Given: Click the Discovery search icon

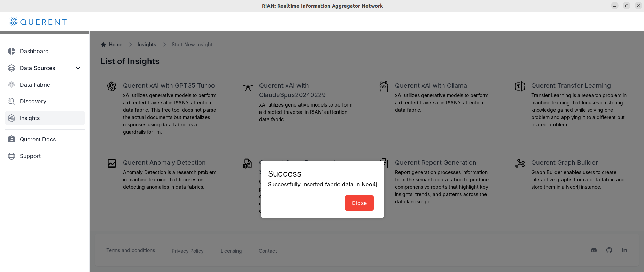Looking at the screenshot, I should (11, 101).
